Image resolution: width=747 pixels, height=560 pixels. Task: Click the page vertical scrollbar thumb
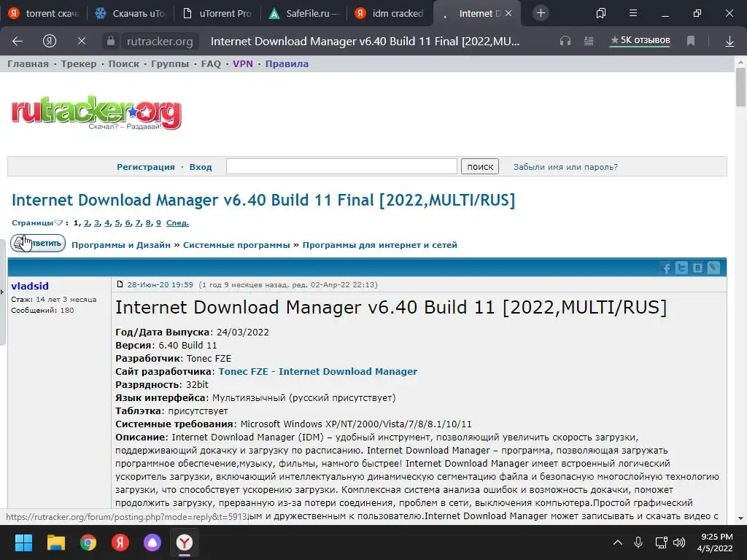(x=740, y=87)
